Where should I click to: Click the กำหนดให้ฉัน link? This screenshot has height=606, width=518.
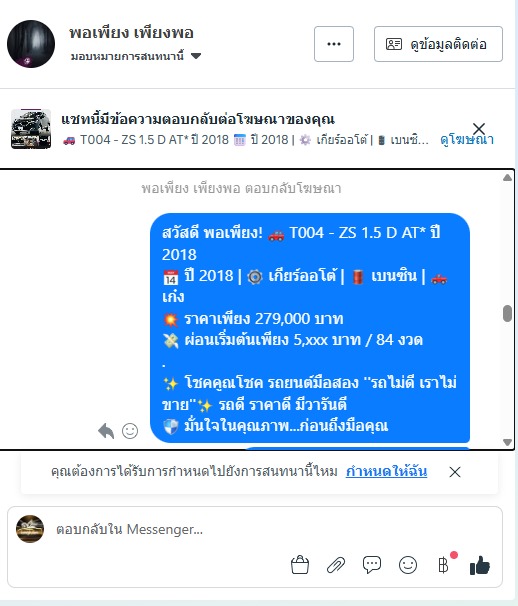(x=386, y=472)
